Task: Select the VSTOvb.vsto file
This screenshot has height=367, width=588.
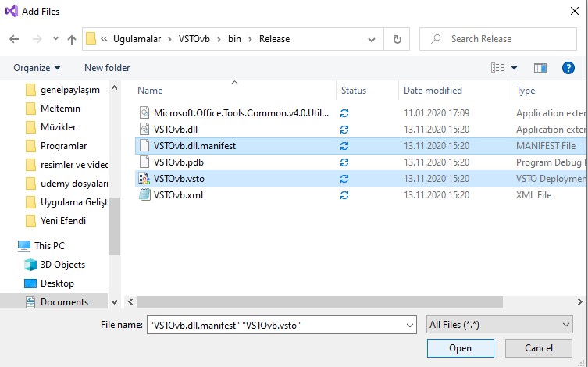Action: [x=179, y=179]
